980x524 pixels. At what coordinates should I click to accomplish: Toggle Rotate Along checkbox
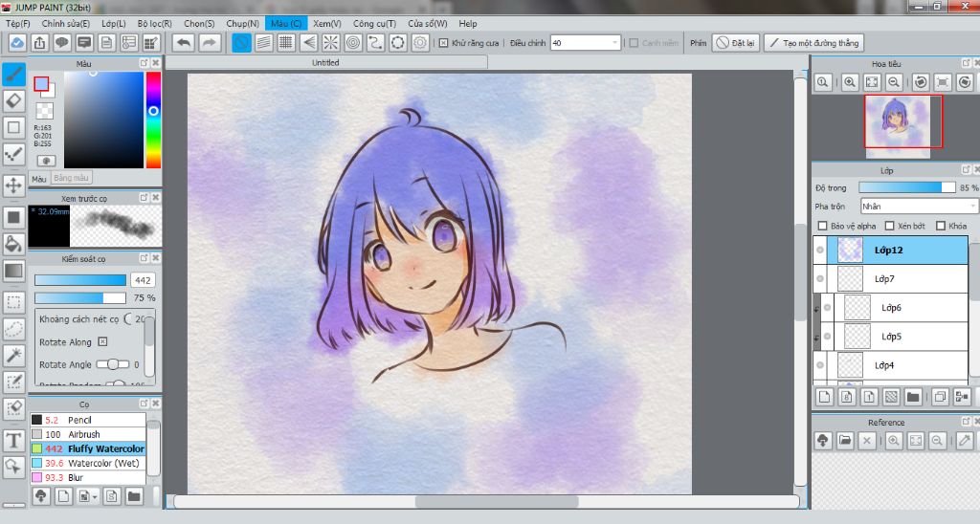click(x=103, y=341)
